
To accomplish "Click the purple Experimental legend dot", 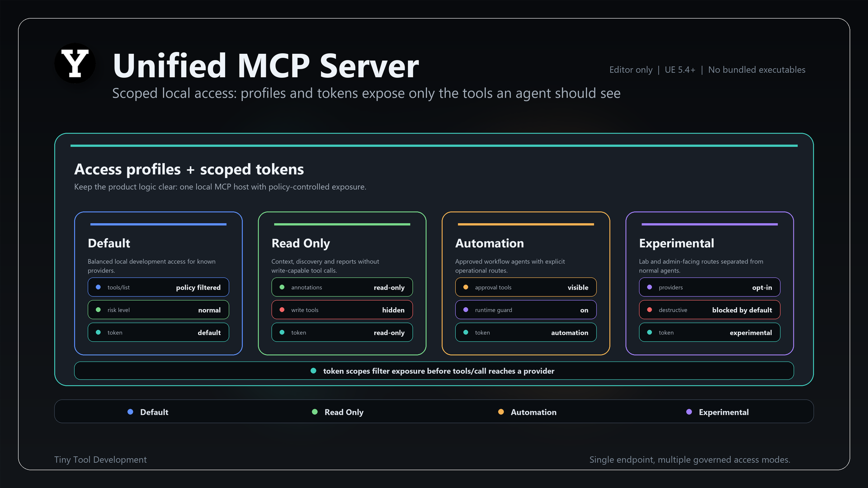I will tap(689, 412).
